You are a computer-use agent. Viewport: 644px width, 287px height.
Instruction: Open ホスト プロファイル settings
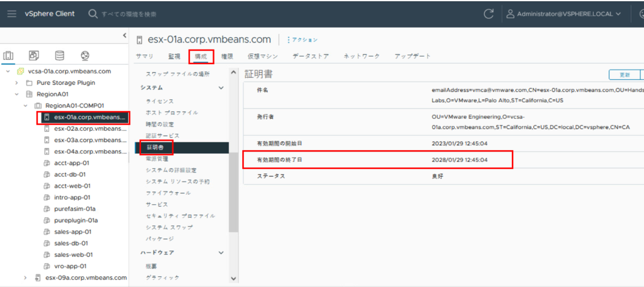[172, 112]
